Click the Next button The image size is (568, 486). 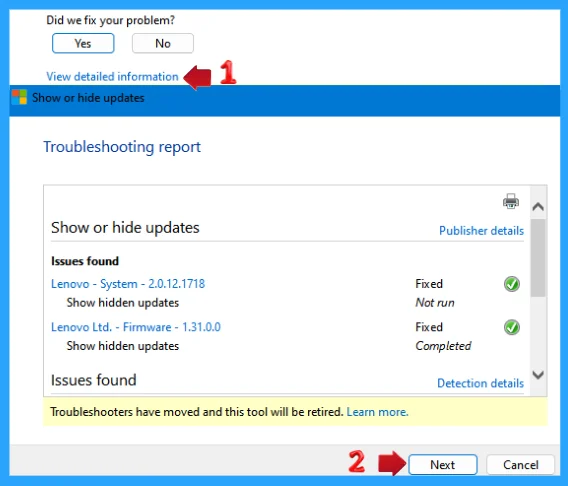coord(443,464)
